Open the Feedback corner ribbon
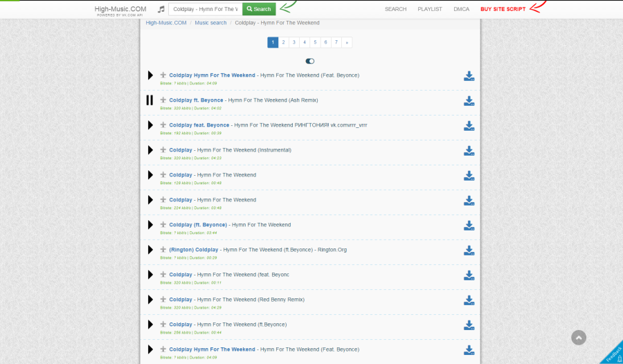The height and width of the screenshot is (364, 623). [613, 354]
